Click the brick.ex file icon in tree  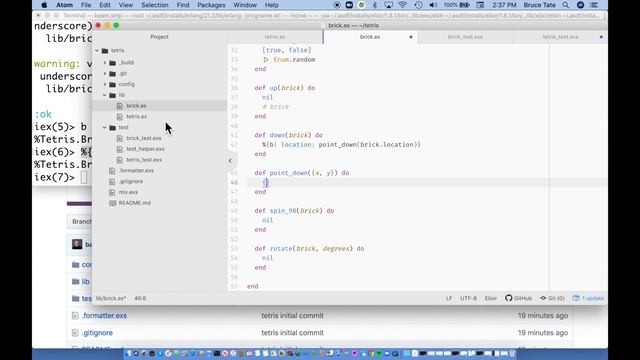point(120,106)
